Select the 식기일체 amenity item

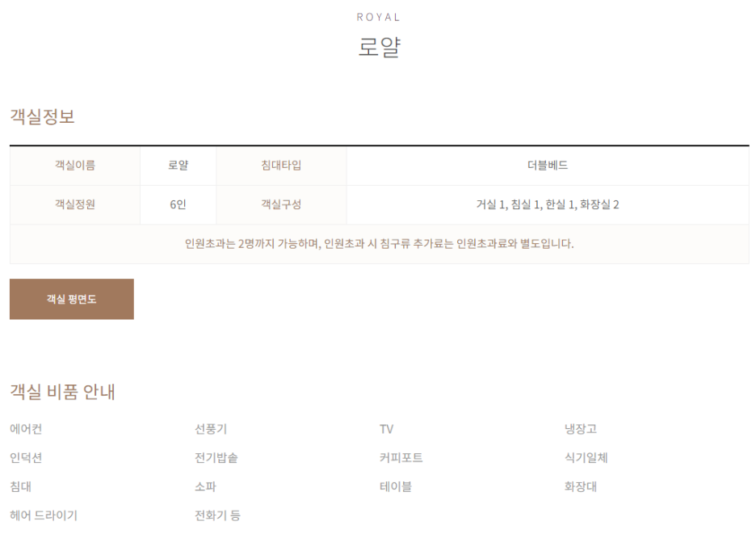[x=586, y=458]
